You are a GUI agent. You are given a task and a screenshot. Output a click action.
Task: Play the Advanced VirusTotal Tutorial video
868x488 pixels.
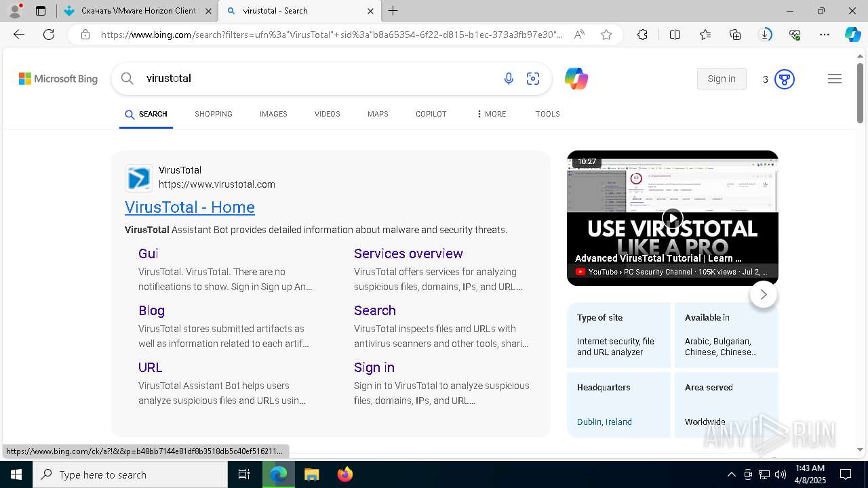tap(672, 218)
